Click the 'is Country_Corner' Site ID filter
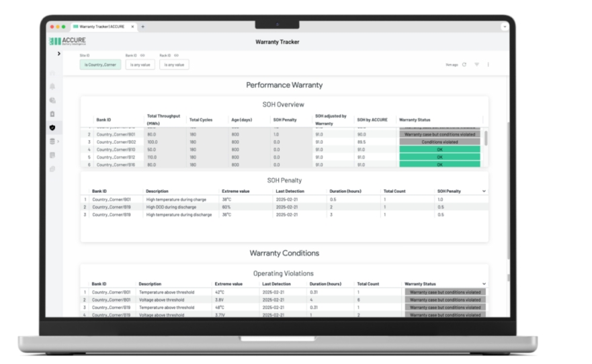Viewport: 592px width, 364px height. coord(100,64)
